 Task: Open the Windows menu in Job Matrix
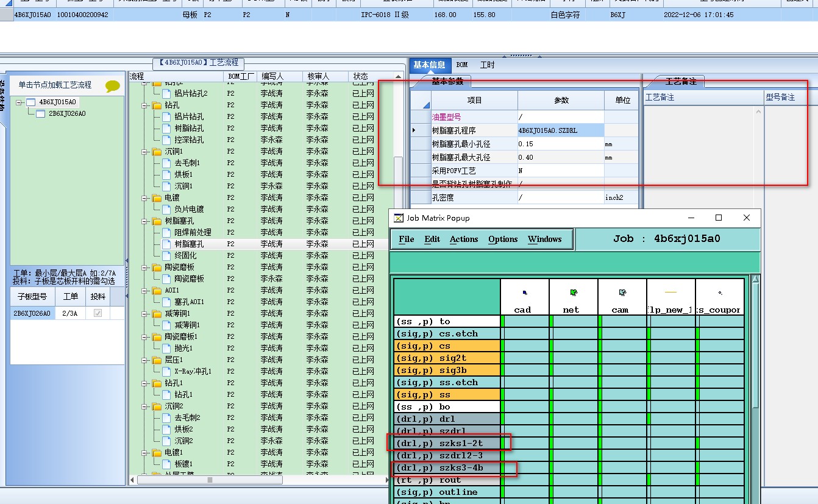pos(544,240)
